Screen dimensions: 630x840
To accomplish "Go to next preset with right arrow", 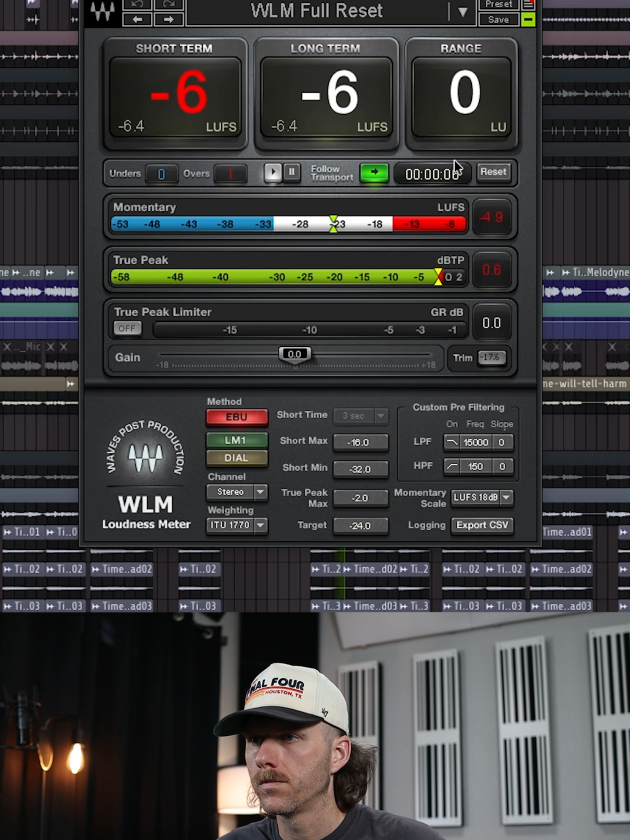I will 168,19.
